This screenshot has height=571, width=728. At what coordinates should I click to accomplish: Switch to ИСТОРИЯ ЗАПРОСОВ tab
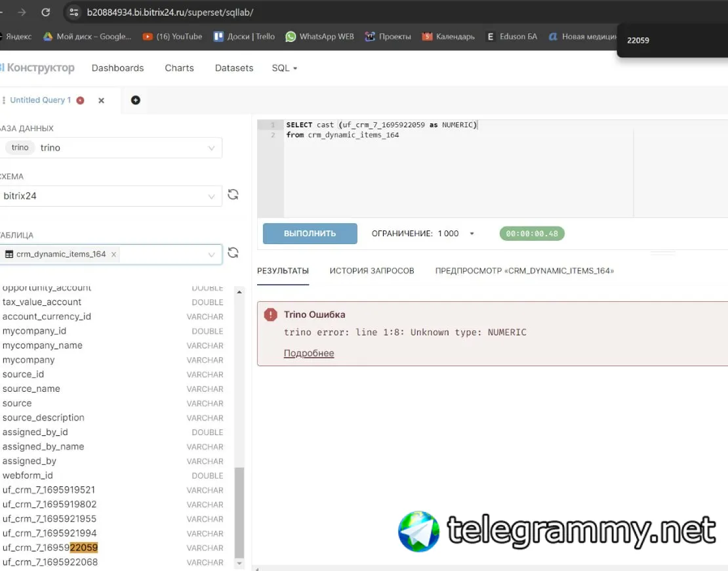click(x=372, y=271)
